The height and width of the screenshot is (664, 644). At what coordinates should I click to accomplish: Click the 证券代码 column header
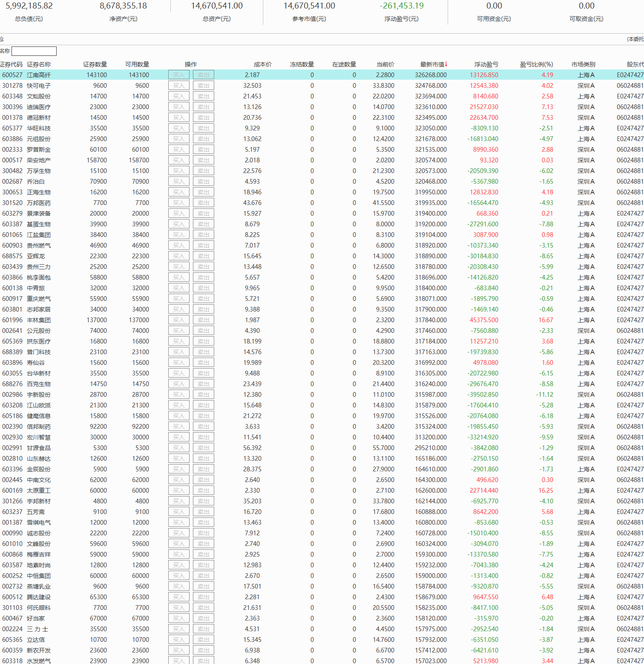(x=11, y=64)
